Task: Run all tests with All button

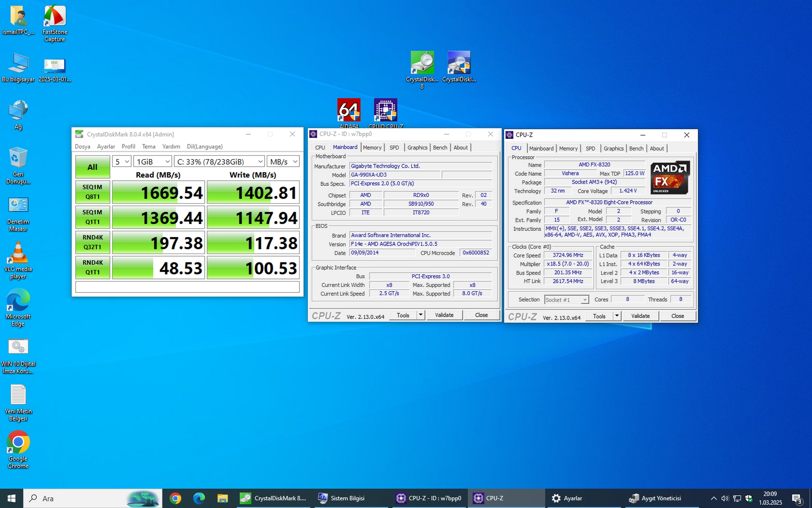Action: pyautogui.click(x=93, y=167)
